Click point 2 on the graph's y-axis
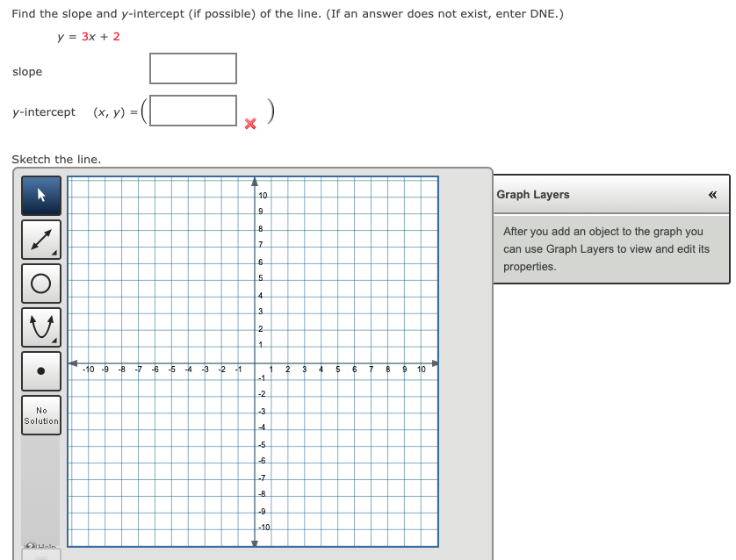The height and width of the screenshot is (560, 736). 256,330
